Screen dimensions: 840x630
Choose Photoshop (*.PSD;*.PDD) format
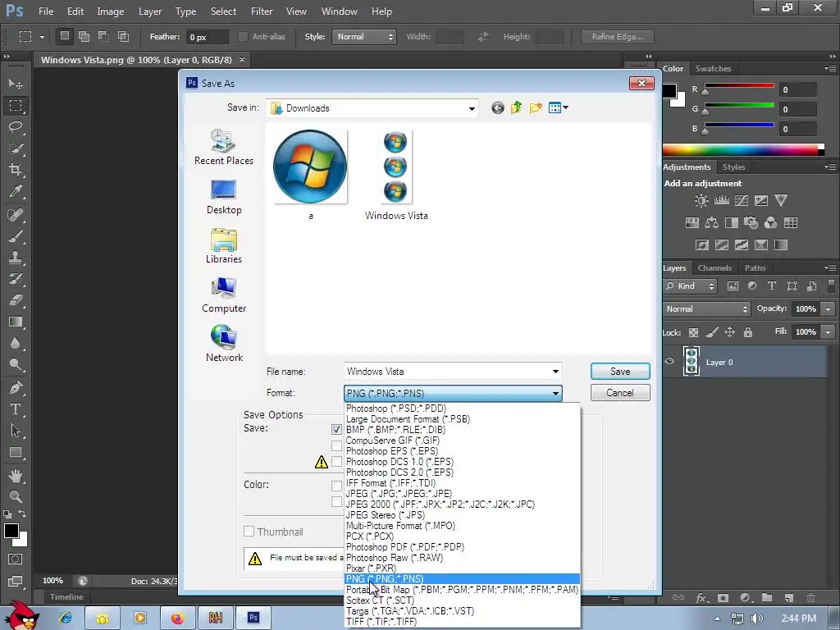click(x=462, y=409)
